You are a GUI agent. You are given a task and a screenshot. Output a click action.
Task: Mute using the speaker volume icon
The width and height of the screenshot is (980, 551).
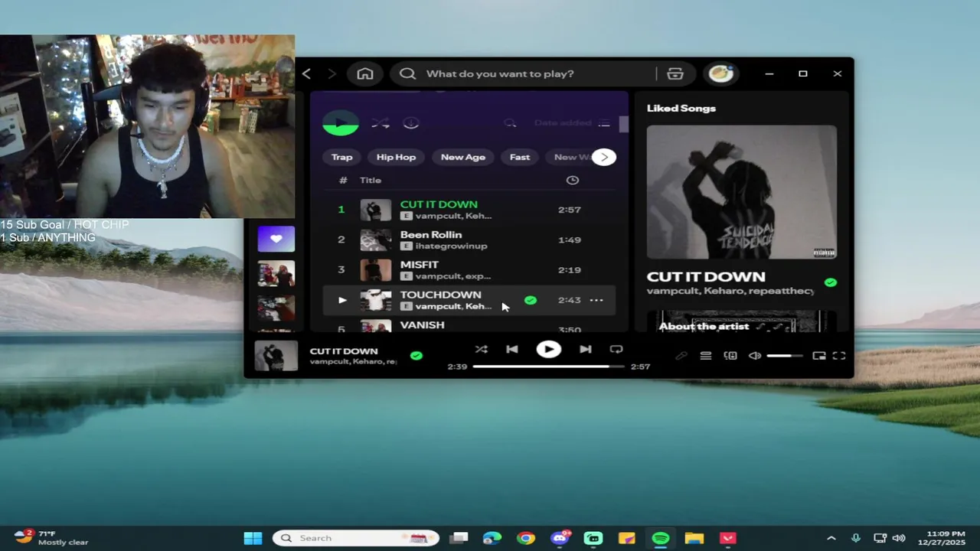tap(755, 356)
